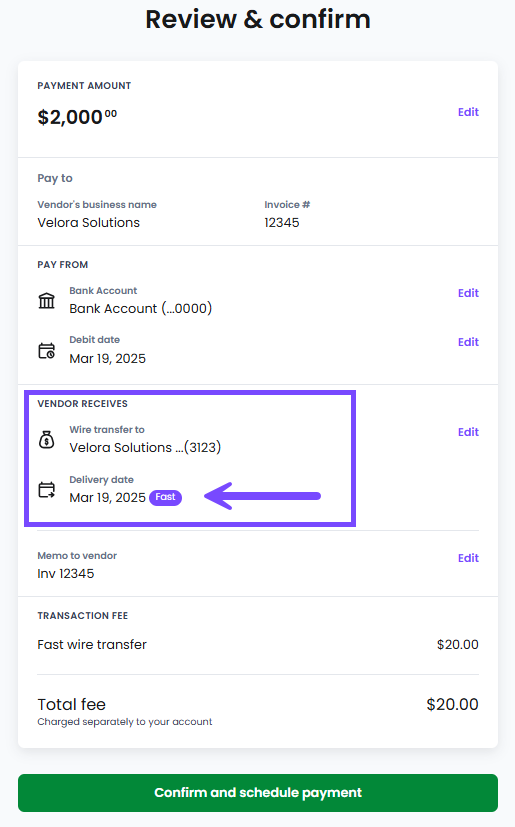This screenshot has height=827, width=515.
Task: Edit the debit date
Action: tap(468, 342)
